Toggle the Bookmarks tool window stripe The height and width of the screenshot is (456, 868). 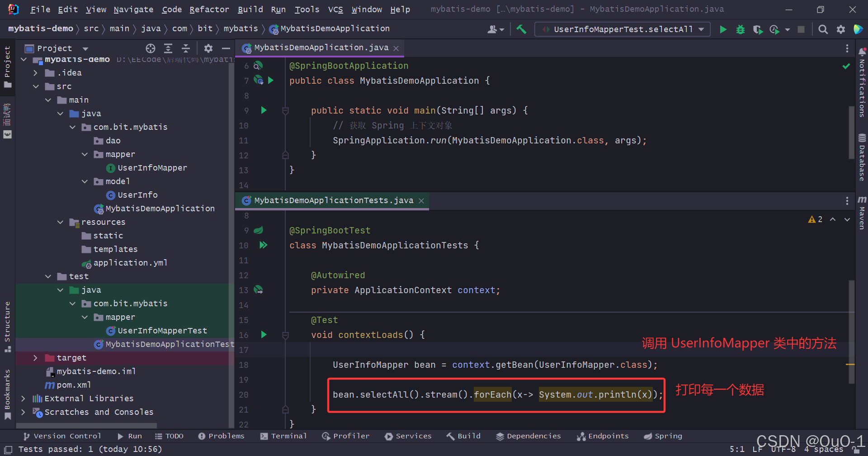point(7,394)
